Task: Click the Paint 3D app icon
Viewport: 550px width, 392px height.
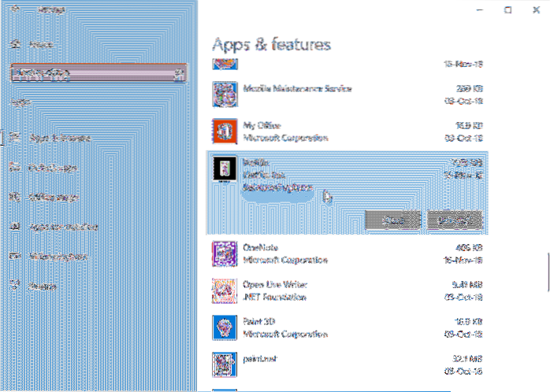Action: [x=225, y=326]
